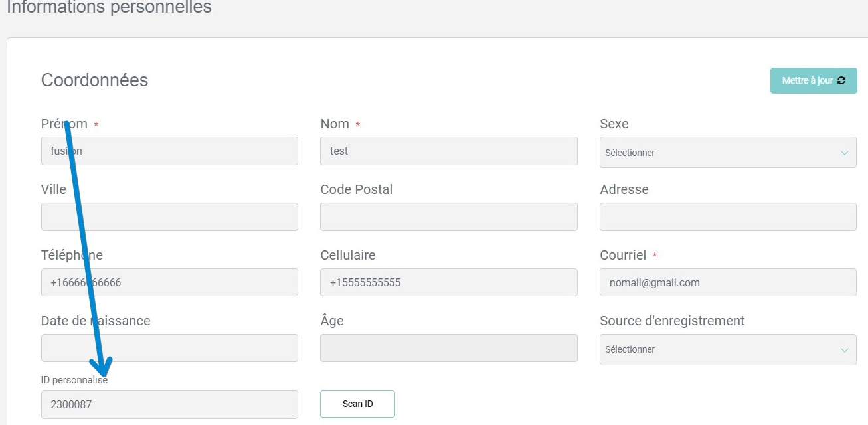Screen dimensions: 868x425
Task: Focus the Adresse text field
Action: pos(727,217)
